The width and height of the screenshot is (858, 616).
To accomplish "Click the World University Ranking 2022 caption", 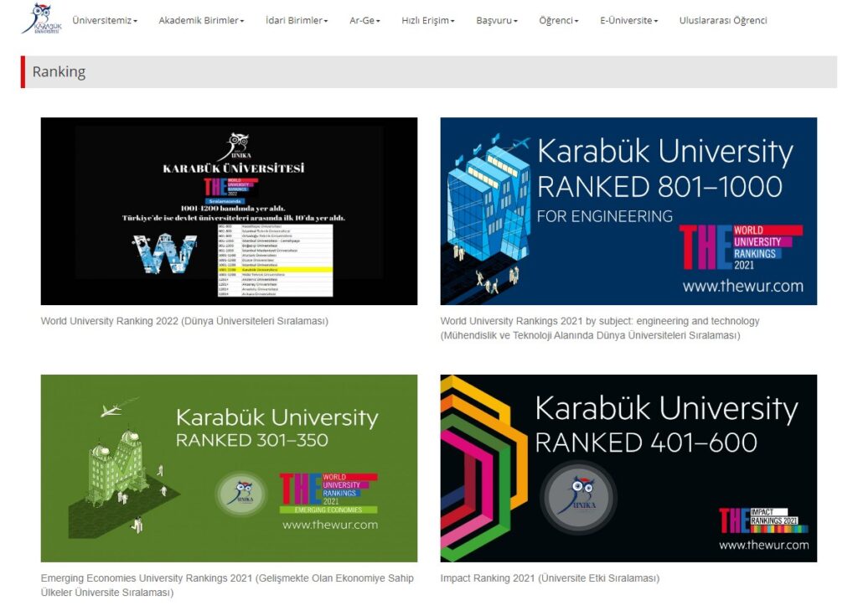I will point(184,321).
